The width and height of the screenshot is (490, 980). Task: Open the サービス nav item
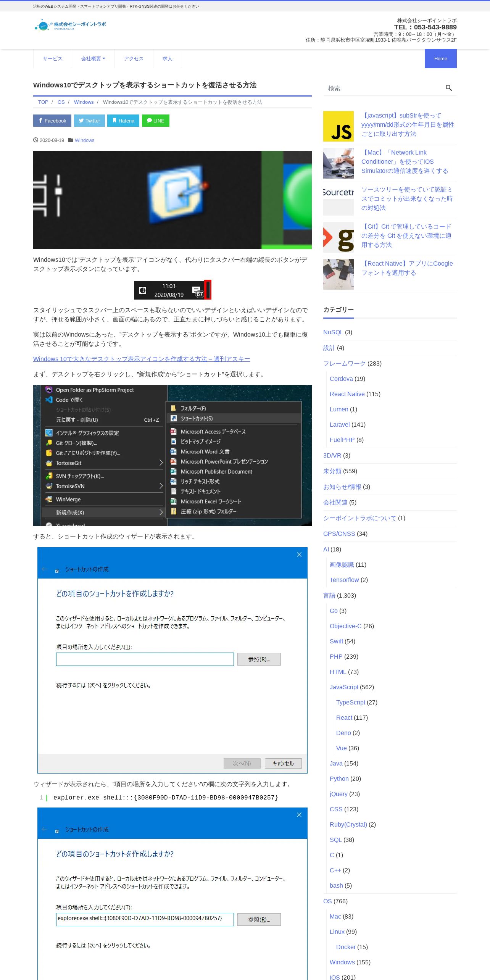pyautogui.click(x=53, y=58)
